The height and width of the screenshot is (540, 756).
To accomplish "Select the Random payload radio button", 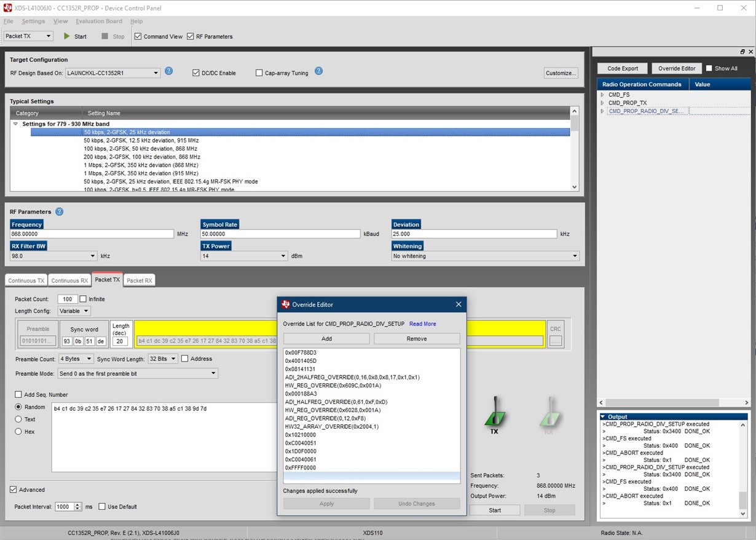I will pos(18,407).
